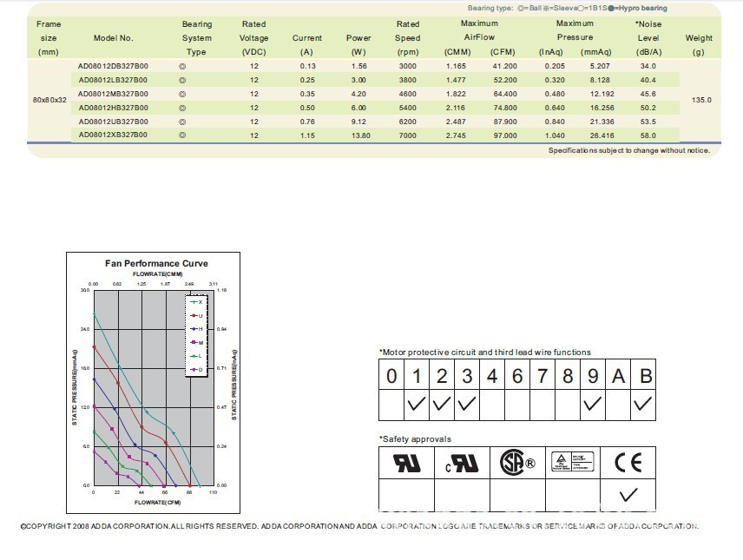
Task: Click the UL safety approval logo
Action: (407, 463)
